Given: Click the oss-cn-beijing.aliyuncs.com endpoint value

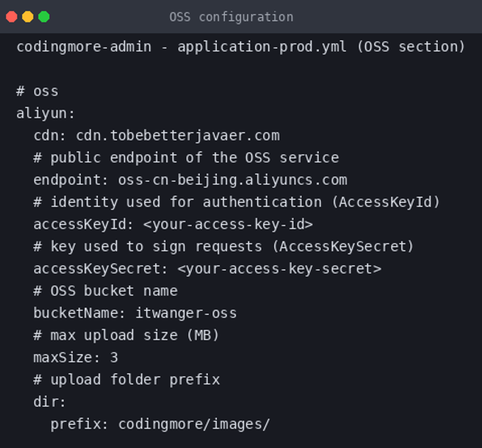Looking at the screenshot, I should 233,180.
